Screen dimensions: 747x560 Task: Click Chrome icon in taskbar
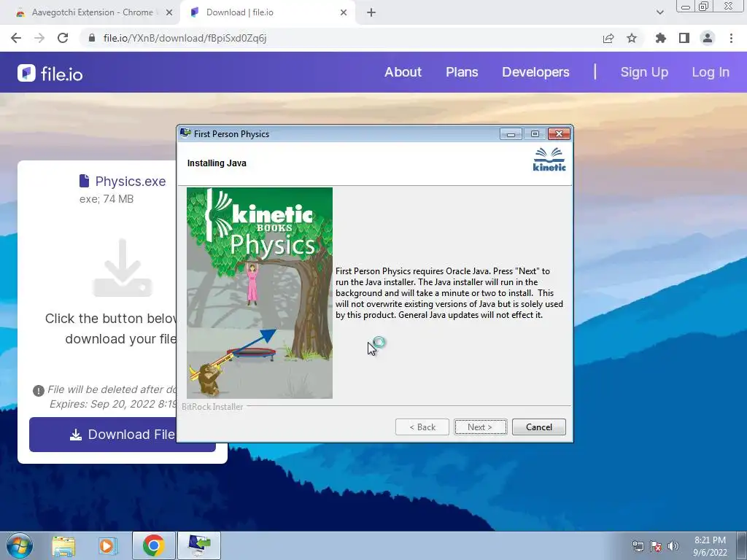(153, 545)
